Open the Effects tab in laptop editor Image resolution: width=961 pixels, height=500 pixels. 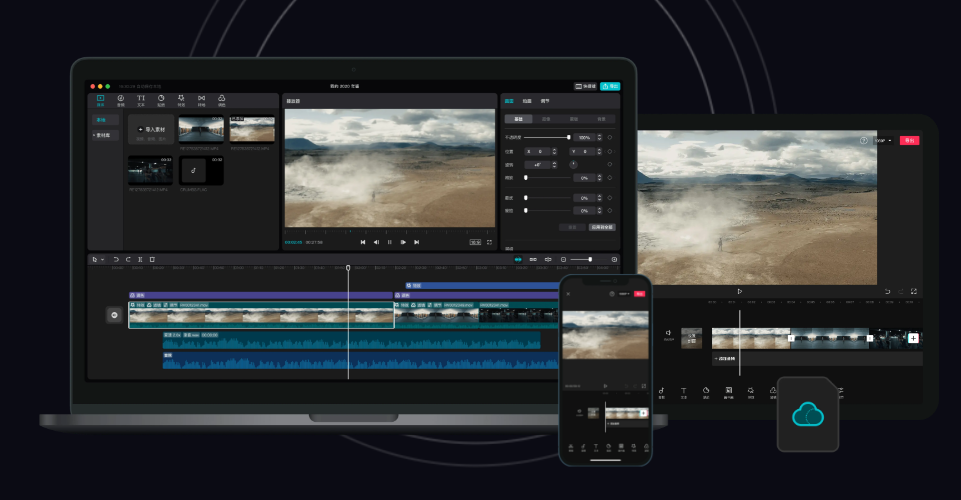point(181,100)
